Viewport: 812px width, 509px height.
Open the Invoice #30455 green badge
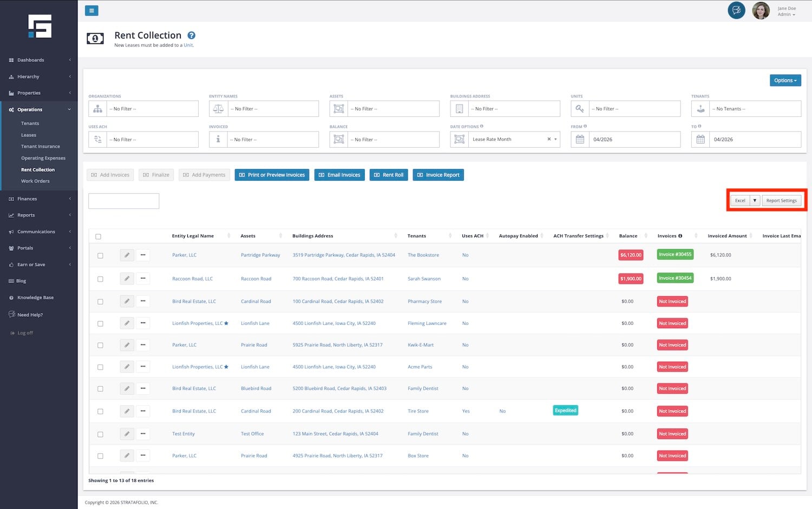click(675, 255)
